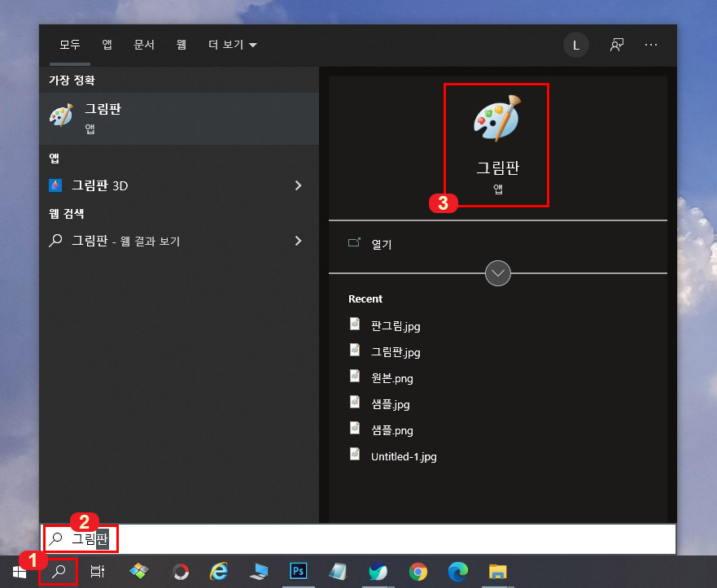Image resolution: width=717 pixels, height=588 pixels.
Task: Expand 그림판 3D details chevron
Action: 298,185
